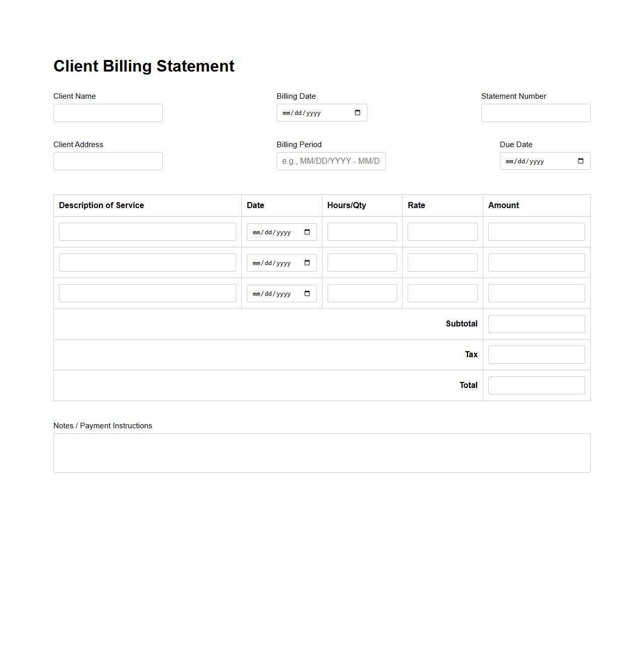Open the Due Date calendar picker
Image resolution: width=644 pixels, height=655 pixels.
pyautogui.click(x=581, y=161)
